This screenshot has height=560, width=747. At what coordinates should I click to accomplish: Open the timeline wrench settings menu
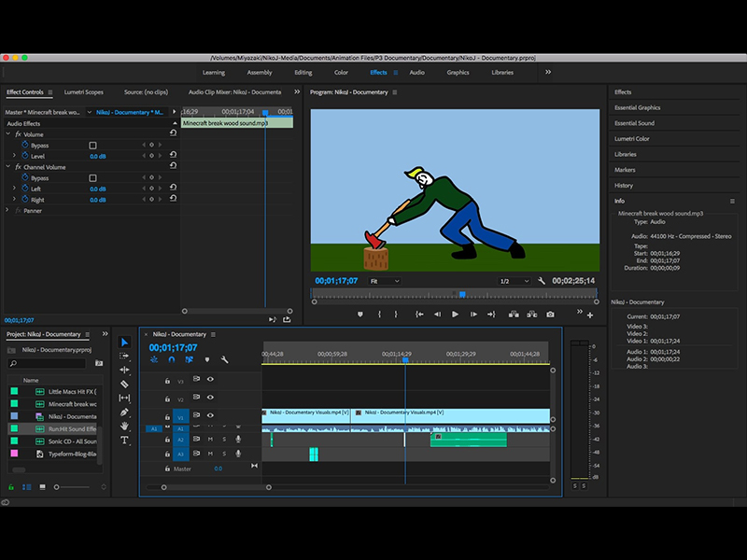pyautogui.click(x=224, y=360)
